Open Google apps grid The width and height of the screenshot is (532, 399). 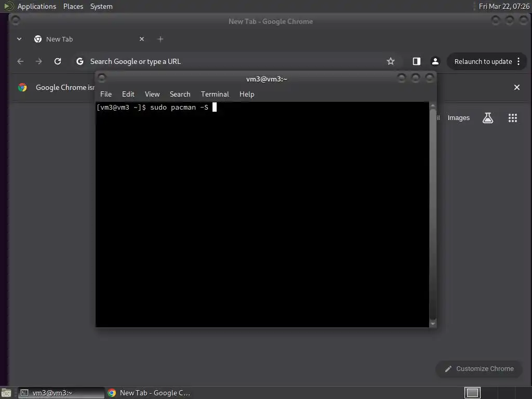[513, 118]
